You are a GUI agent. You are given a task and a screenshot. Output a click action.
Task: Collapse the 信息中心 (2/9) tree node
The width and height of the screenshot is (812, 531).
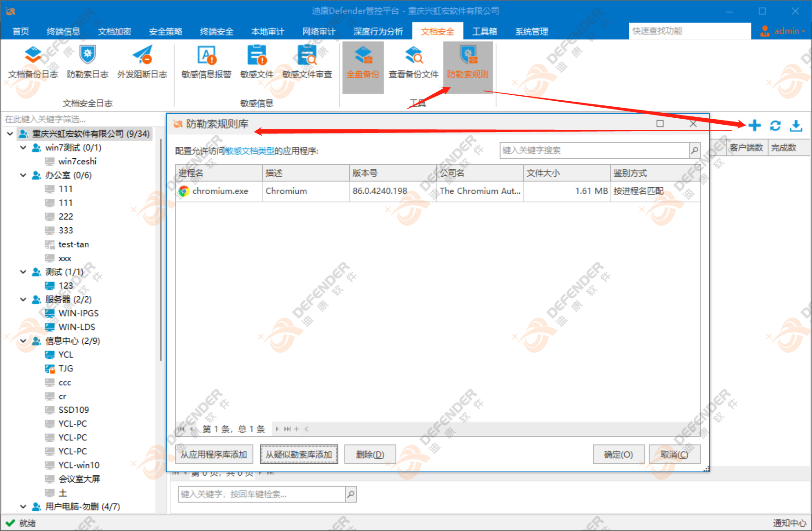pyautogui.click(x=23, y=341)
